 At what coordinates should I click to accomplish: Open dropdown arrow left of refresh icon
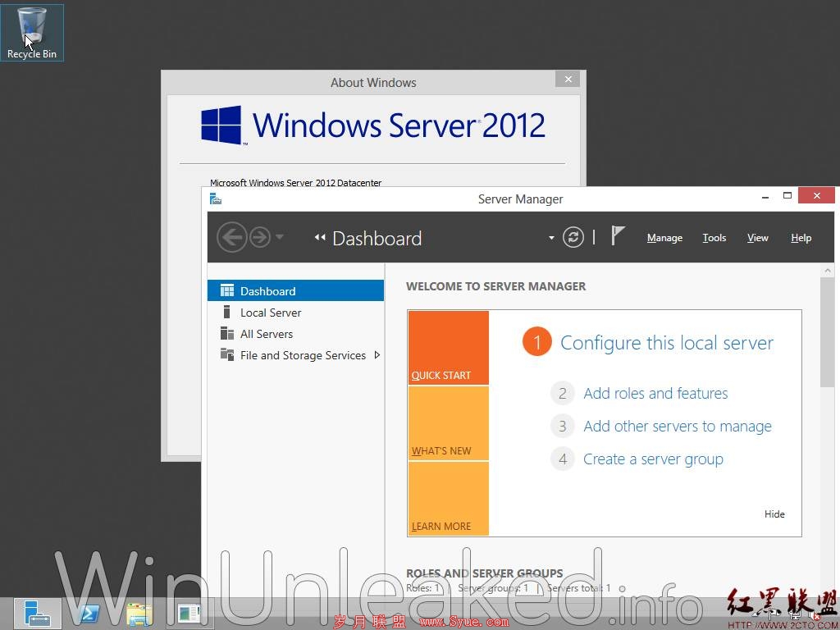[x=551, y=238]
